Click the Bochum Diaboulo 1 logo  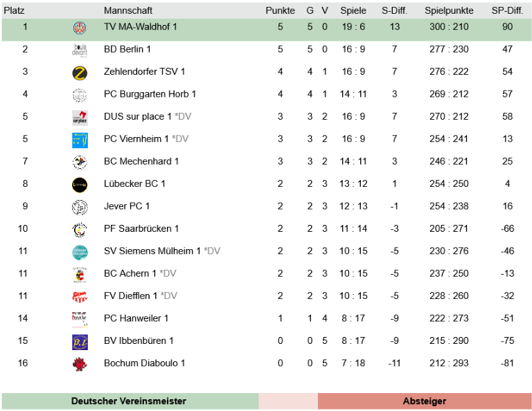[80, 363]
